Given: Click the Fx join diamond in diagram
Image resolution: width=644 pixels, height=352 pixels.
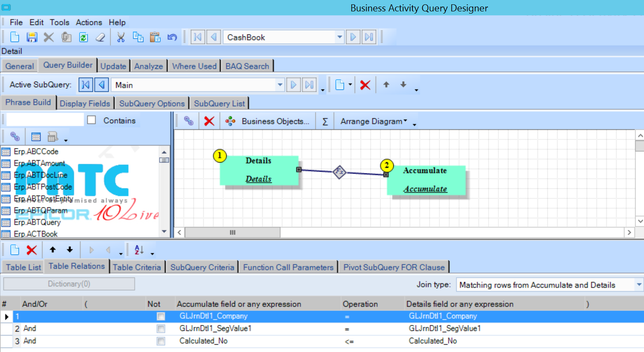Looking at the screenshot, I should pyautogui.click(x=339, y=172).
